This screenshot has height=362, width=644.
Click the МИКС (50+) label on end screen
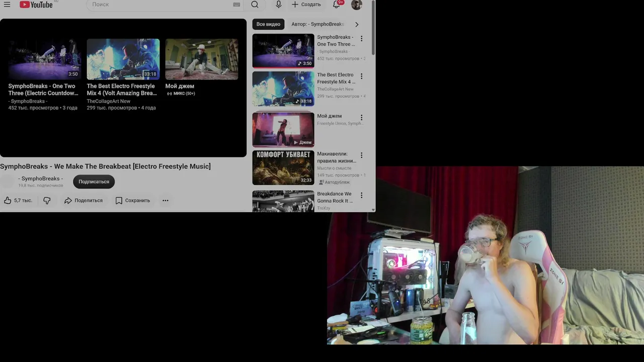[x=181, y=94]
